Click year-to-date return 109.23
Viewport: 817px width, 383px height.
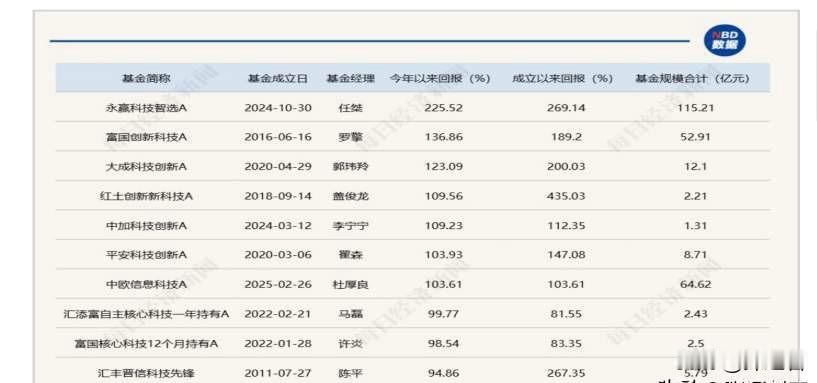[x=444, y=226]
